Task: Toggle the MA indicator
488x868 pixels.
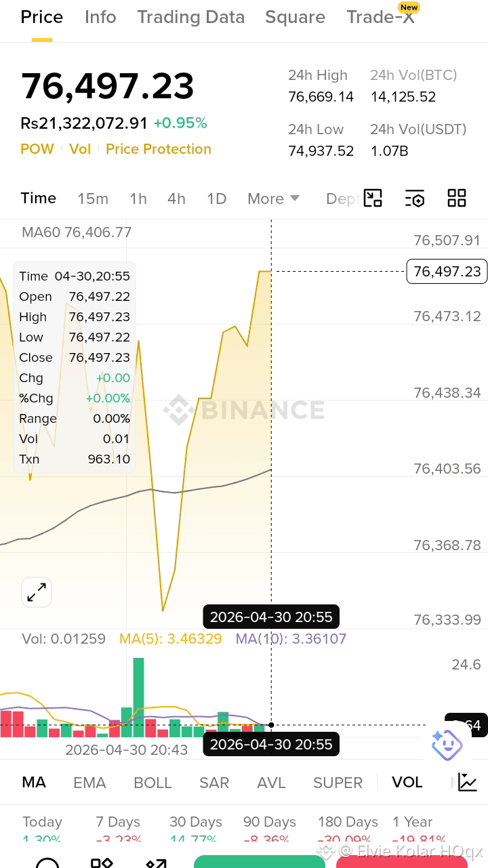Action: tap(34, 782)
